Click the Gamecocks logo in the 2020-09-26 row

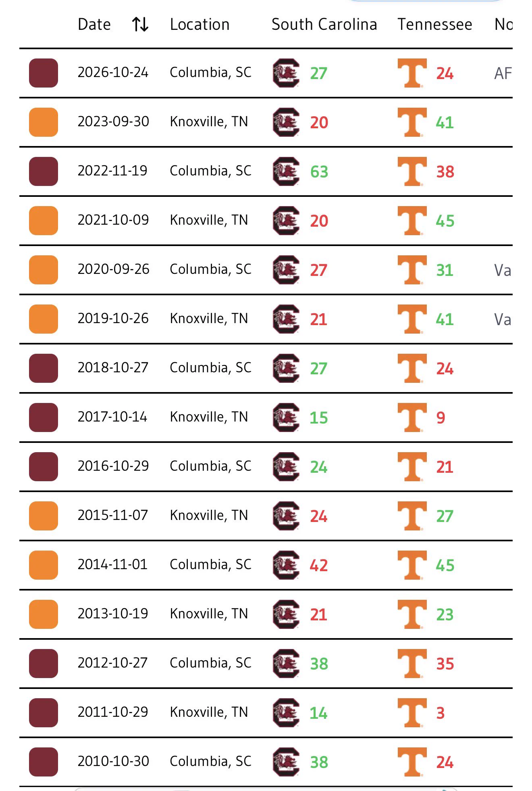click(x=286, y=270)
